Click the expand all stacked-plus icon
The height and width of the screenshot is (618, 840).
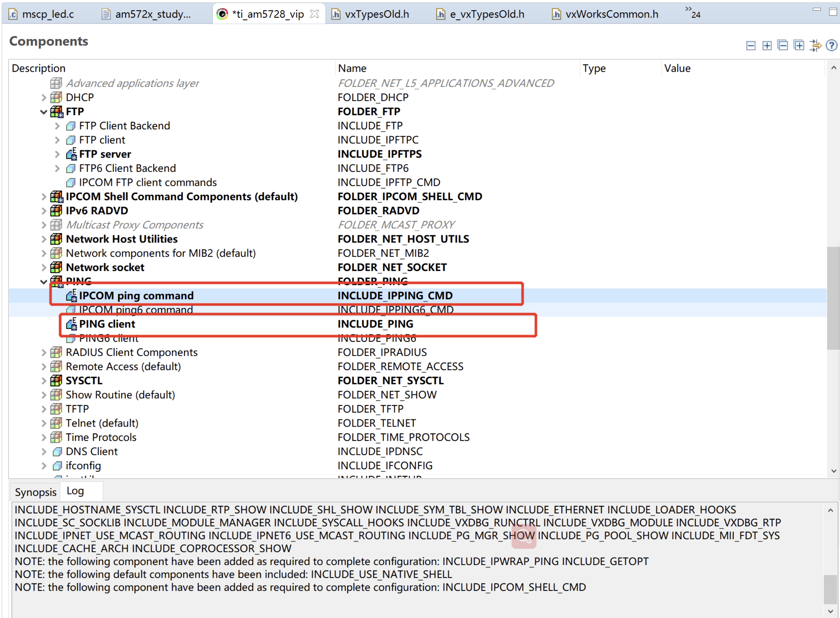tap(799, 45)
